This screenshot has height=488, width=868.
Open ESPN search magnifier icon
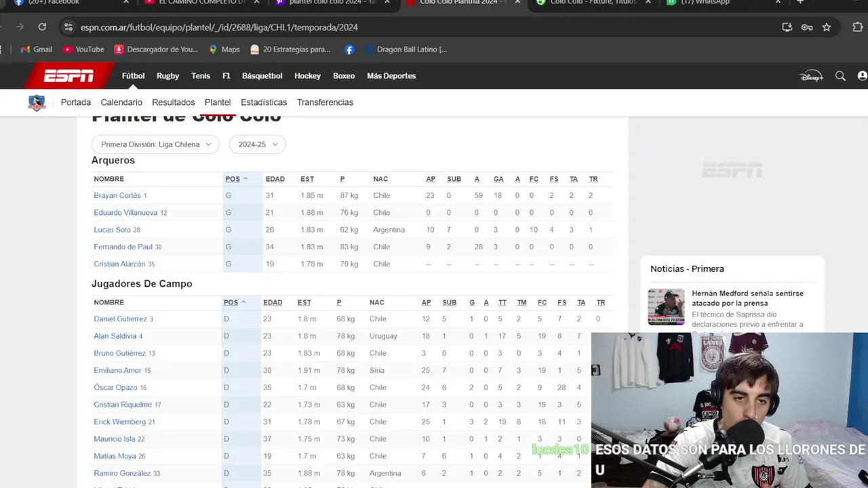pyautogui.click(x=840, y=76)
